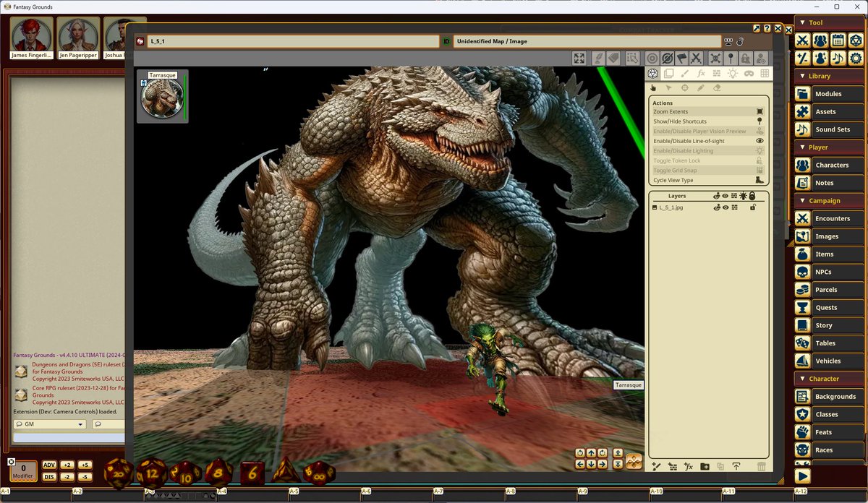Image resolution: width=868 pixels, height=503 pixels.
Task: Click the camera right arrow button
Action: 603,464
